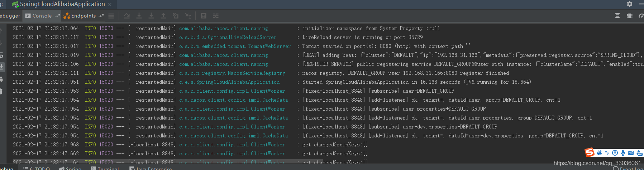Viewport: 644px width, 170px height.
Task: Close the SpringCloudAlibabaApplication tab
Action: click(x=110, y=5)
